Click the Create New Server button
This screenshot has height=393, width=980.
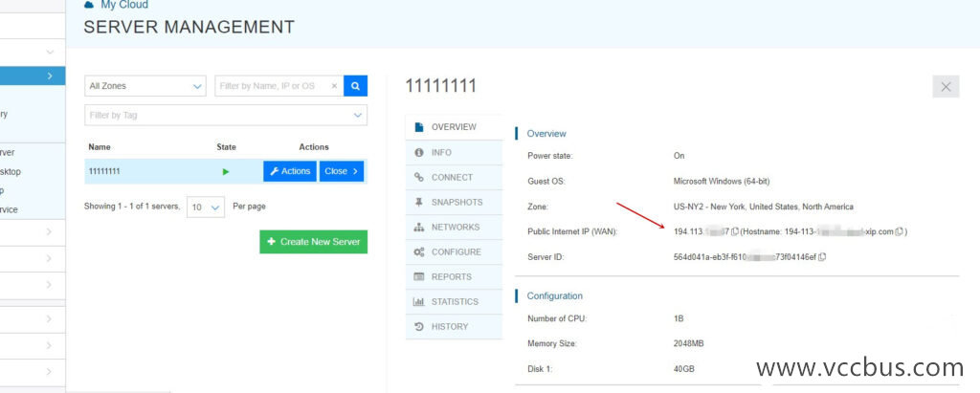click(313, 242)
